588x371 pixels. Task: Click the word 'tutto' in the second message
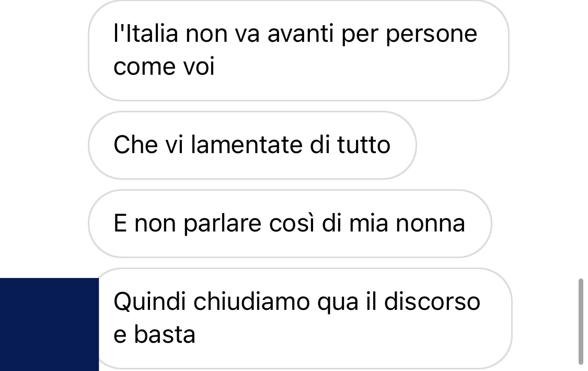(363, 145)
